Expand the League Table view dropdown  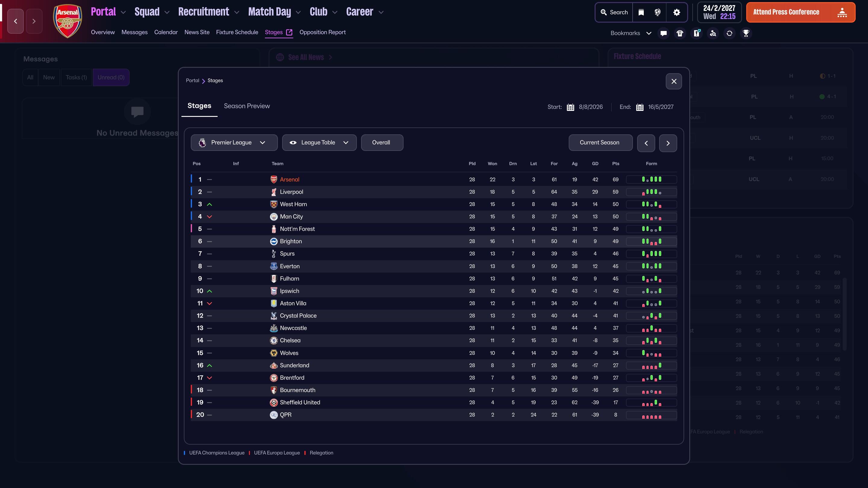(319, 142)
